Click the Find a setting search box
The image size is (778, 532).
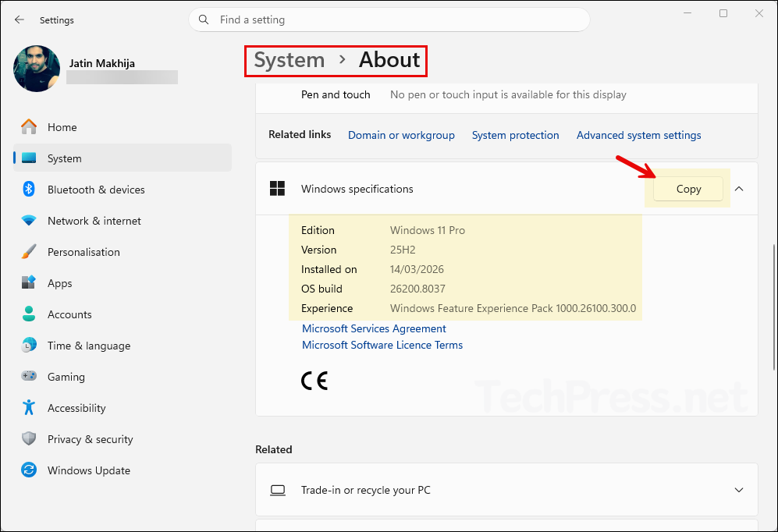(389, 20)
